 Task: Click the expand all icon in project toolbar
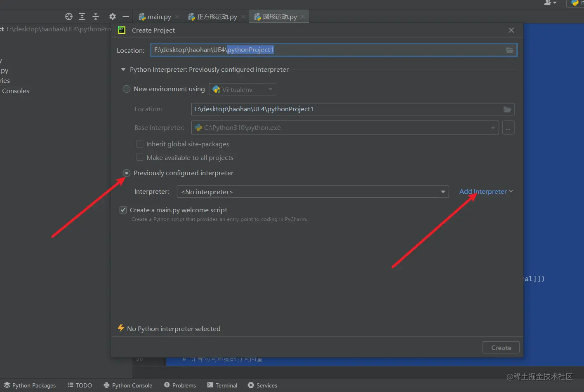click(82, 16)
